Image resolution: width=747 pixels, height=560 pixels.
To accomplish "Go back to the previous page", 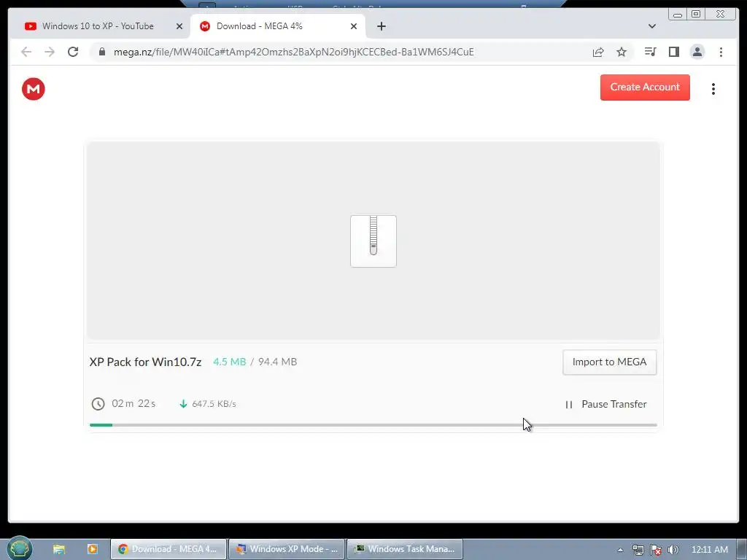I will (x=26, y=52).
